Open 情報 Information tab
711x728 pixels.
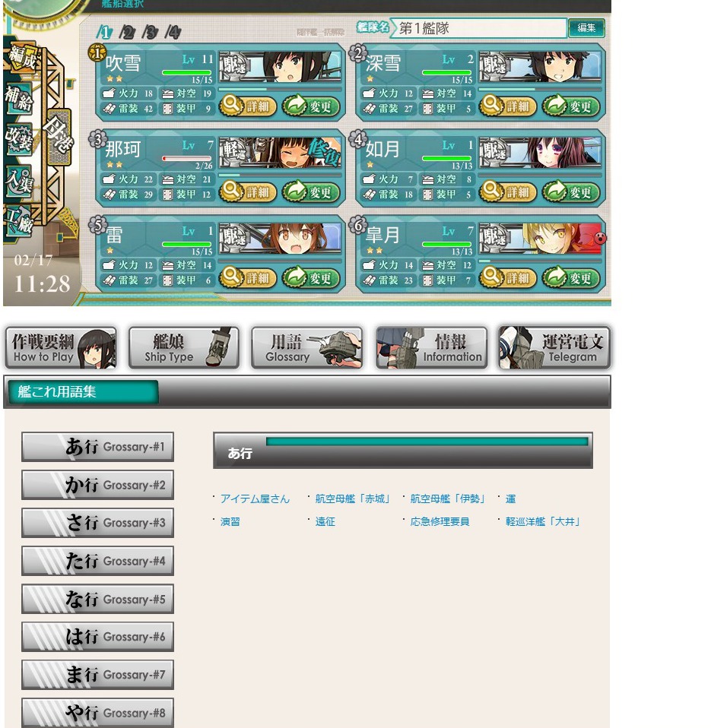[432, 348]
